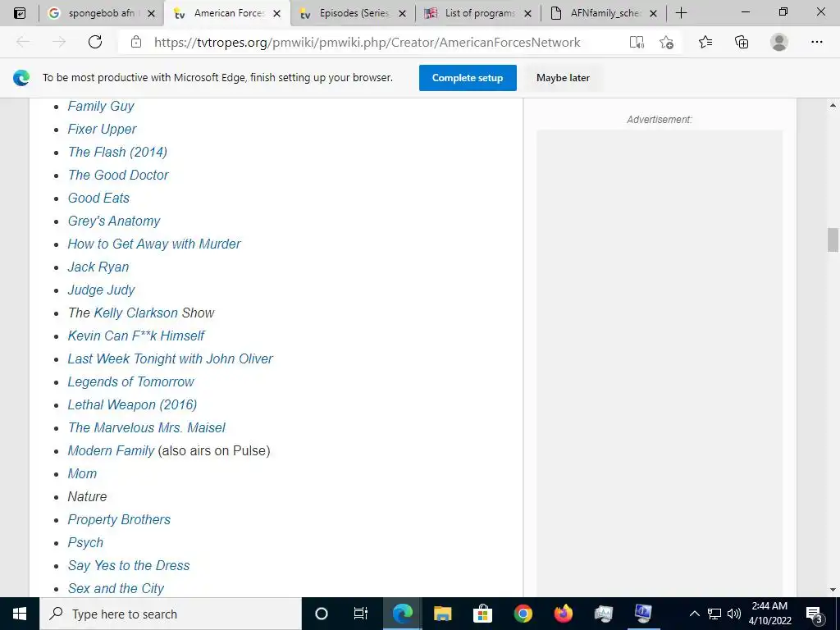This screenshot has width=840, height=630.
Task: Open the Family Guy link
Action: (x=101, y=106)
